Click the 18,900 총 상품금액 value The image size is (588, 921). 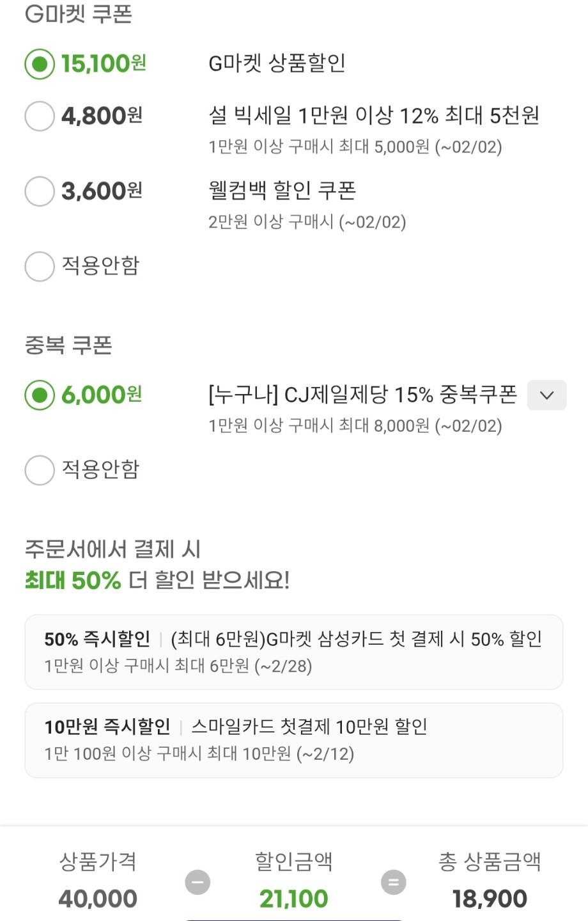490,899
